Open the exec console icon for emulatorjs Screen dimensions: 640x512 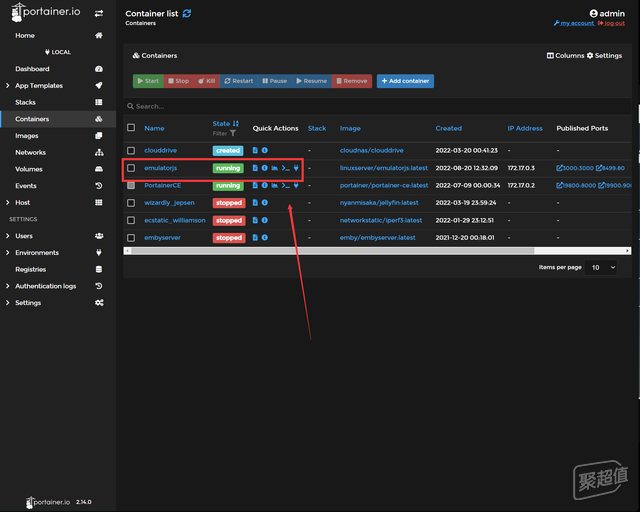click(286, 168)
